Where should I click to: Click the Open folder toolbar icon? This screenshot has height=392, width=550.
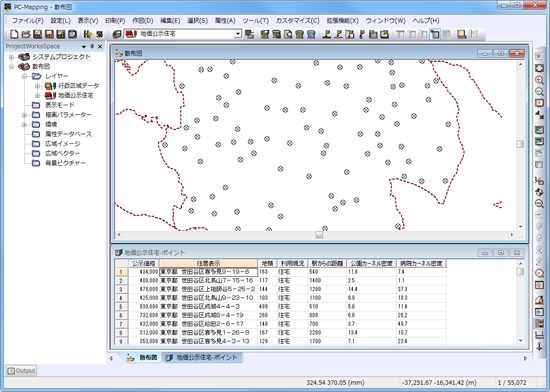tap(26, 34)
